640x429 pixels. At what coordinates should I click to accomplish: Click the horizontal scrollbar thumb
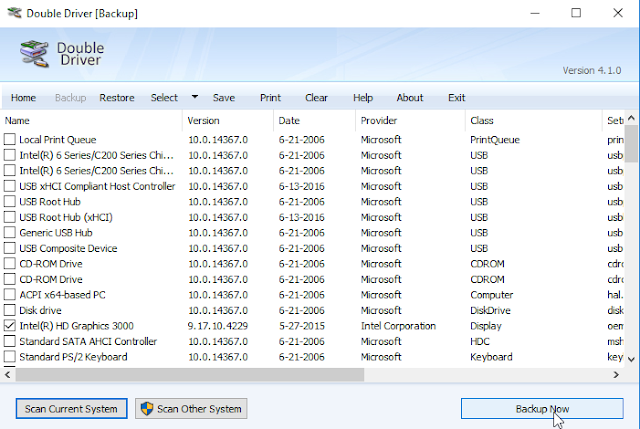pos(190,374)
